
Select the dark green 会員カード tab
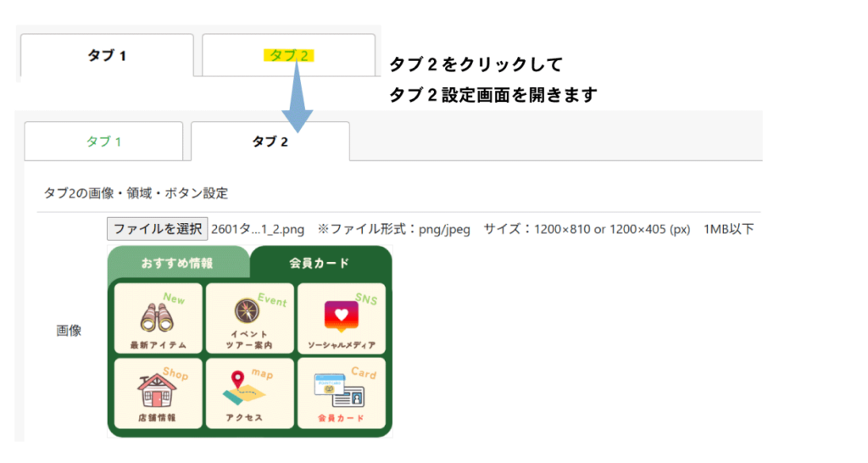(319, 263)
